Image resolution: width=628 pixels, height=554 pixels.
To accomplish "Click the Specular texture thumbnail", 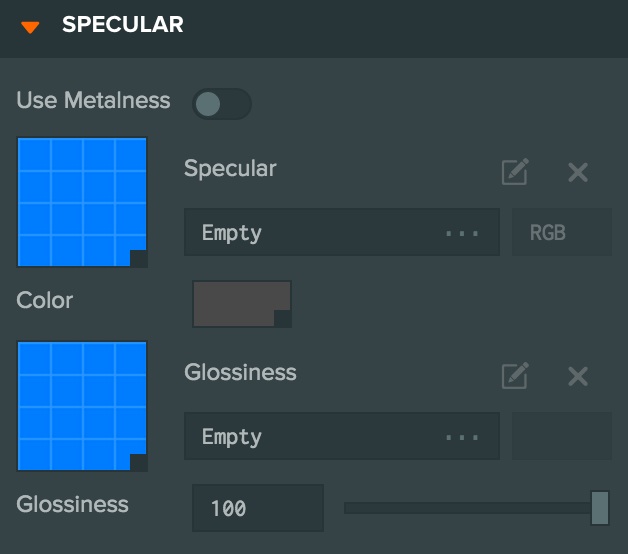I will point(82,202).
